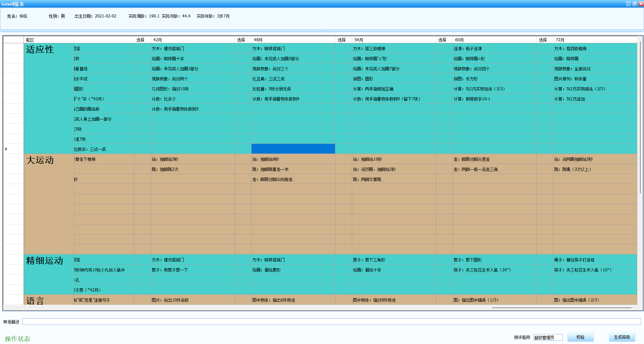Image resolution: width=644 pixels, height=344 pixels.
Task: Click the 选择 cell right of 站: 独脚站8秒
Action: [343, 159]
